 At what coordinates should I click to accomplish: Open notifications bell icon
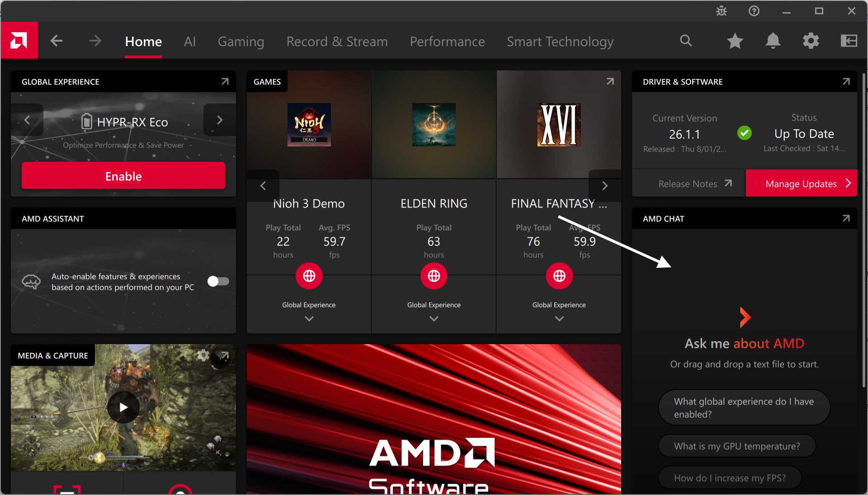click(x=773, y=41)
